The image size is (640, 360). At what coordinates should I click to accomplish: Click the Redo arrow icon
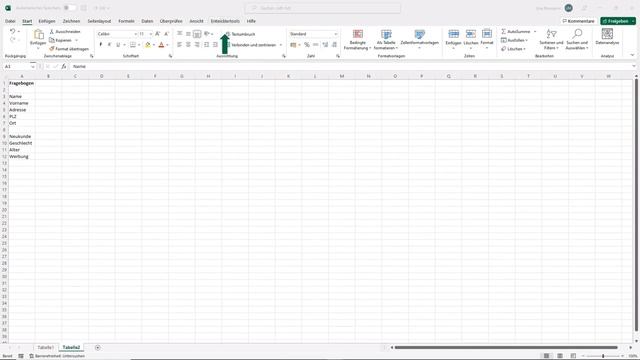pyautogui.click(x=12, y=40)
